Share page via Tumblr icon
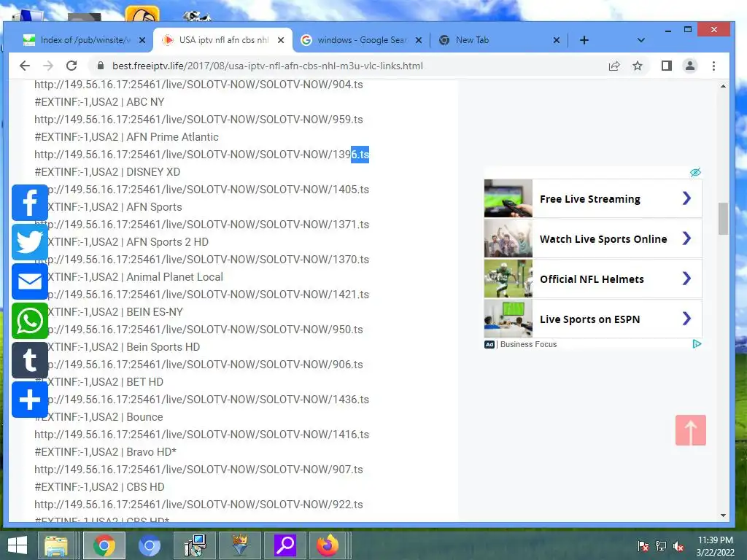The width and height of the screenshot is (747, 560). tap(29, 360)
